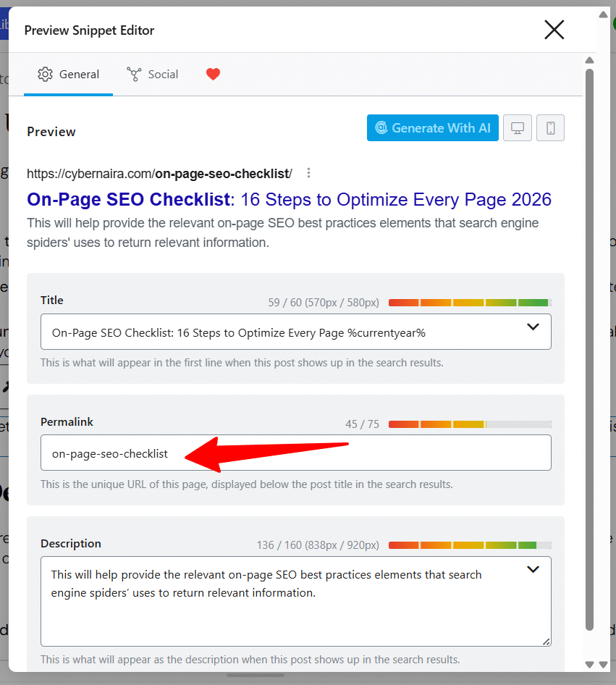Click the Description field label

point(71,544)
